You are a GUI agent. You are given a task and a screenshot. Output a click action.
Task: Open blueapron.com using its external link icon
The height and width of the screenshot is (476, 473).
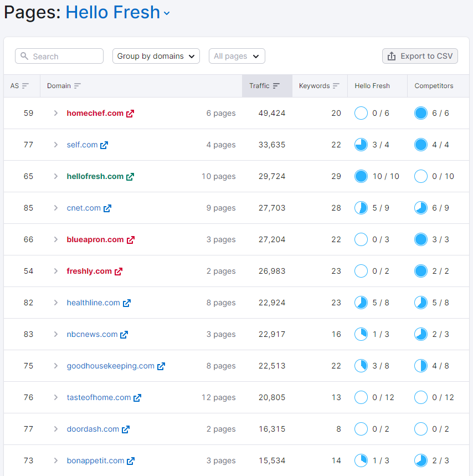click(131, 239)
